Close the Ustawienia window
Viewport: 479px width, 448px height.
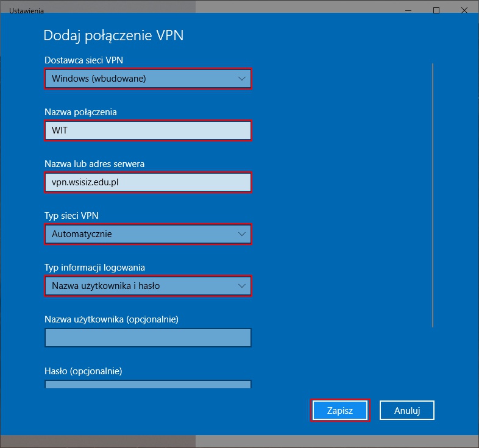(464, 10)
